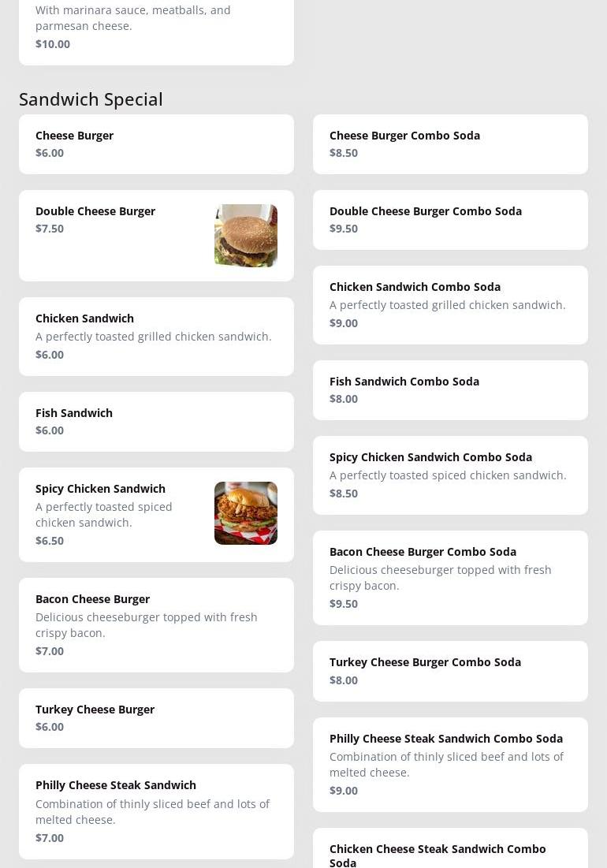Viewport: 607px width, 868px height.
Task: Select Double Cheese Burger Combo Soda
Action: tap(450, 220)
